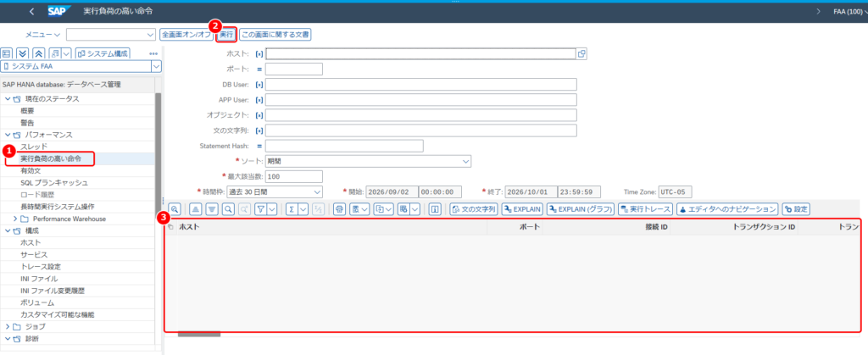Open value help icon beside the ホスト field
868x355 pixels.
point(581,53)
